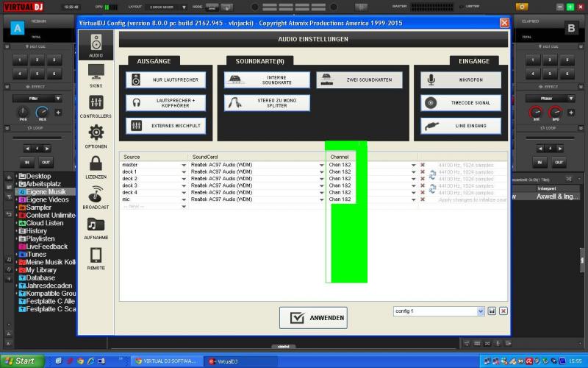Apply settings with the Anwenden button
Screen dimensions: 588x368
click(313, 318)
